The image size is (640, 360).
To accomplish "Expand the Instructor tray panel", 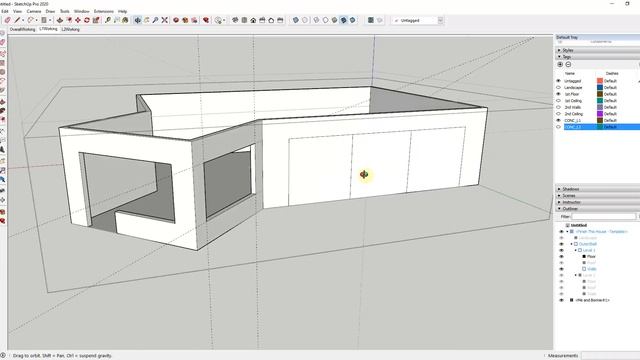I will (559, 202).
